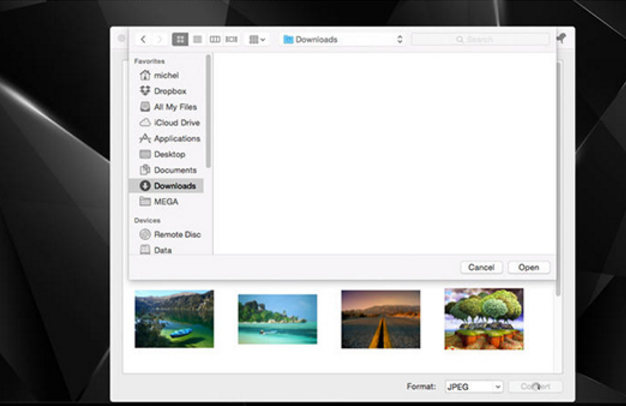Select Dropbox in the sidebar
This screenshot has width=626, height=406.
[x=166, y=91]
